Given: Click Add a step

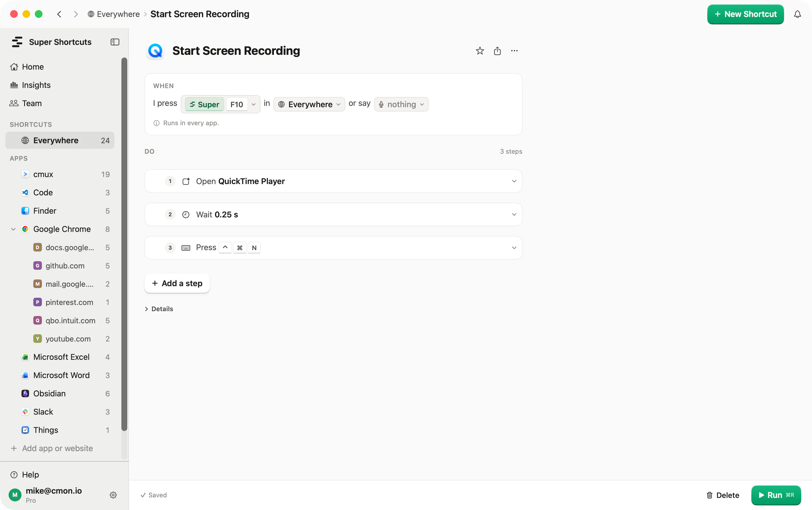Looking at the screenshot, I should tap(177, 283).
